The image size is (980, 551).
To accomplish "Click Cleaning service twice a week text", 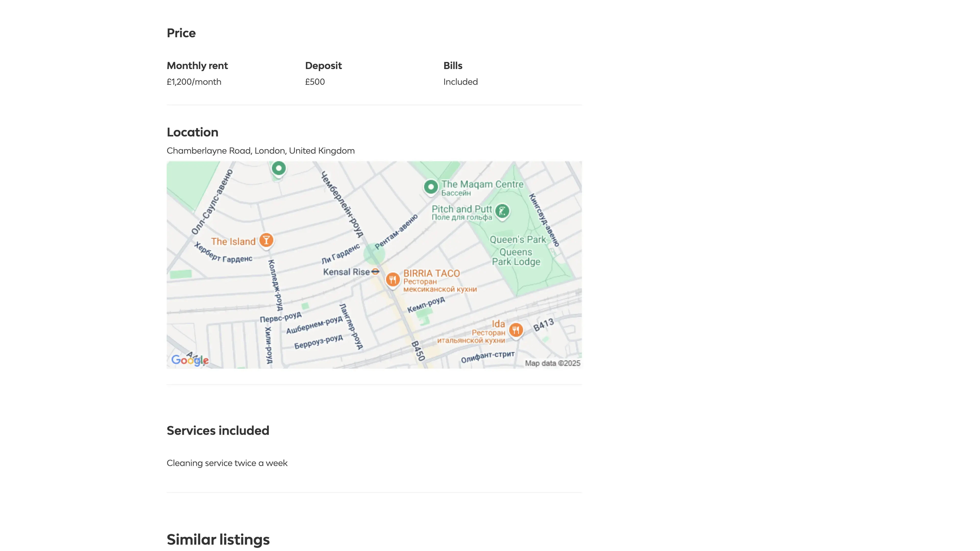I will pyautogui.click(x=227, y=463).
